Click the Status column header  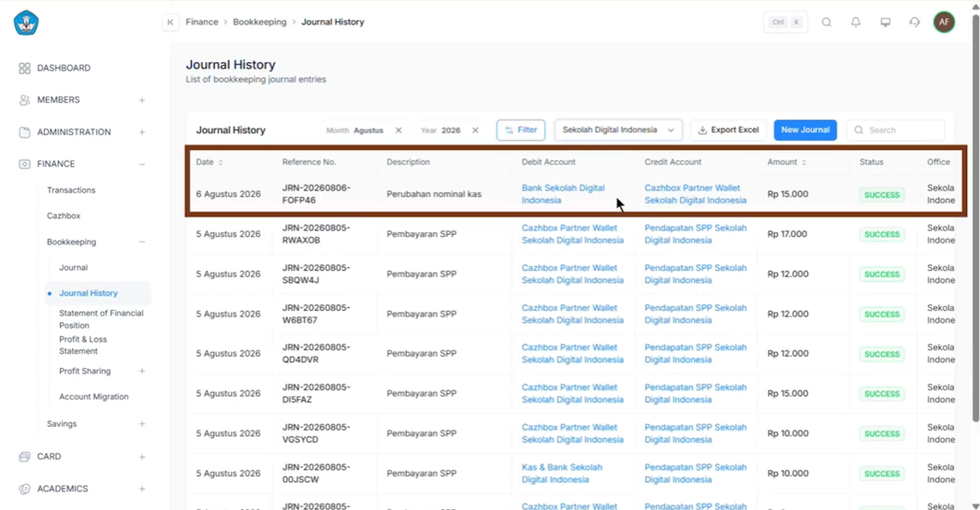[871, 162]
